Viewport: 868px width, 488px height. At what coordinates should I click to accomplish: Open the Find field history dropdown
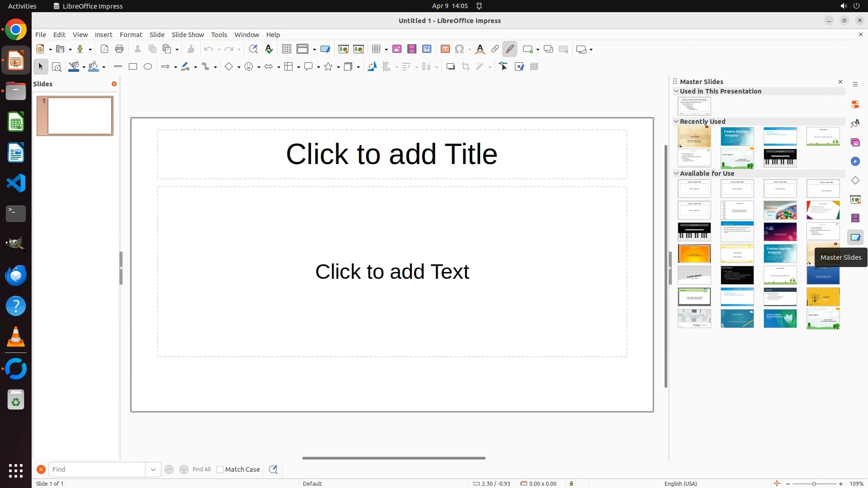tap(153, 469)
